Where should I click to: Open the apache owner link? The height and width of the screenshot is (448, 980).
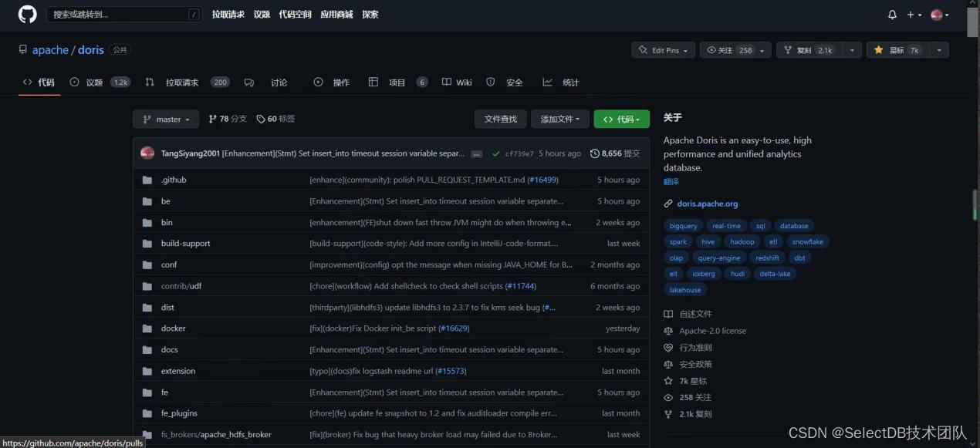[x=50, y=50]
